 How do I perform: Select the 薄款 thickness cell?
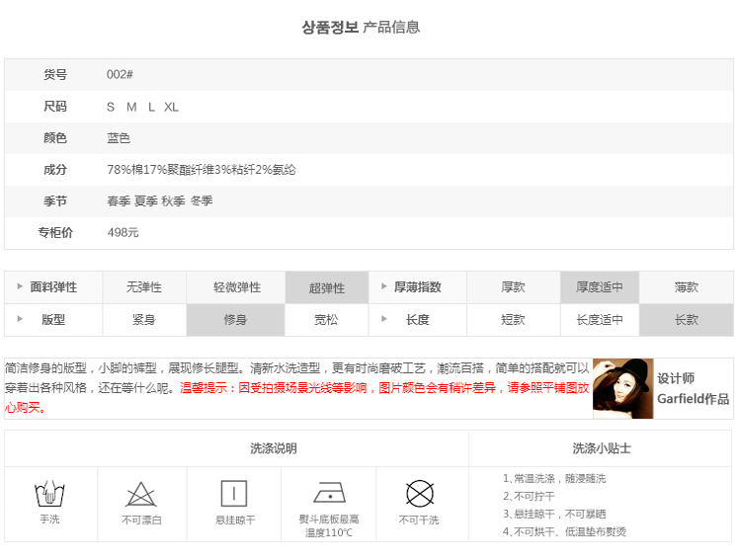point(687,287)
